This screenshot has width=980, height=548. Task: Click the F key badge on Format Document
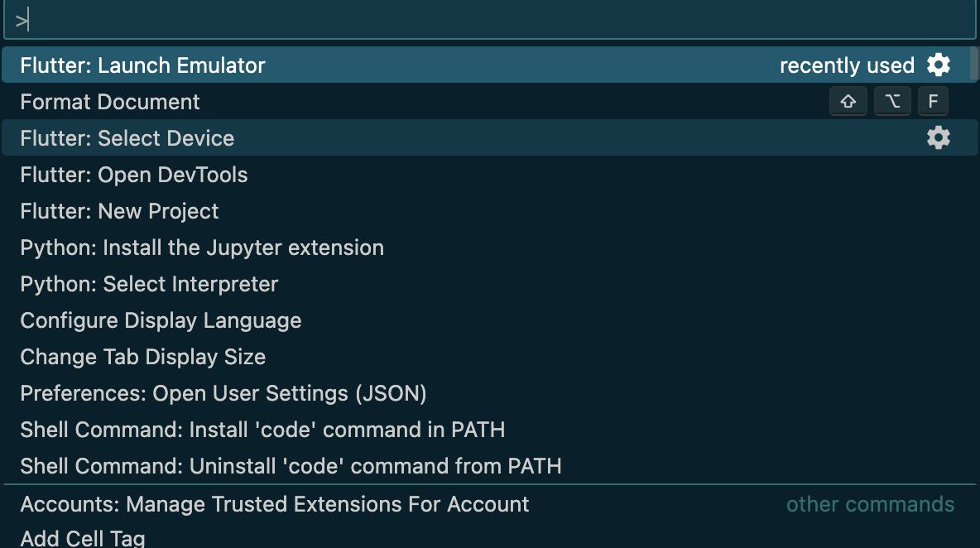(x=933, y=102)
